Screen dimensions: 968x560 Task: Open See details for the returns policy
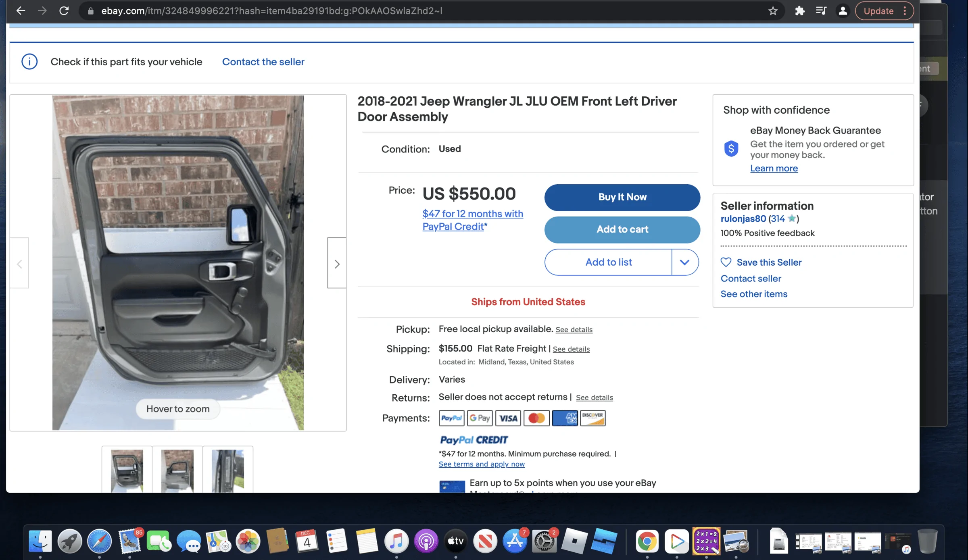pyautogui.click(x=594, y=398)
